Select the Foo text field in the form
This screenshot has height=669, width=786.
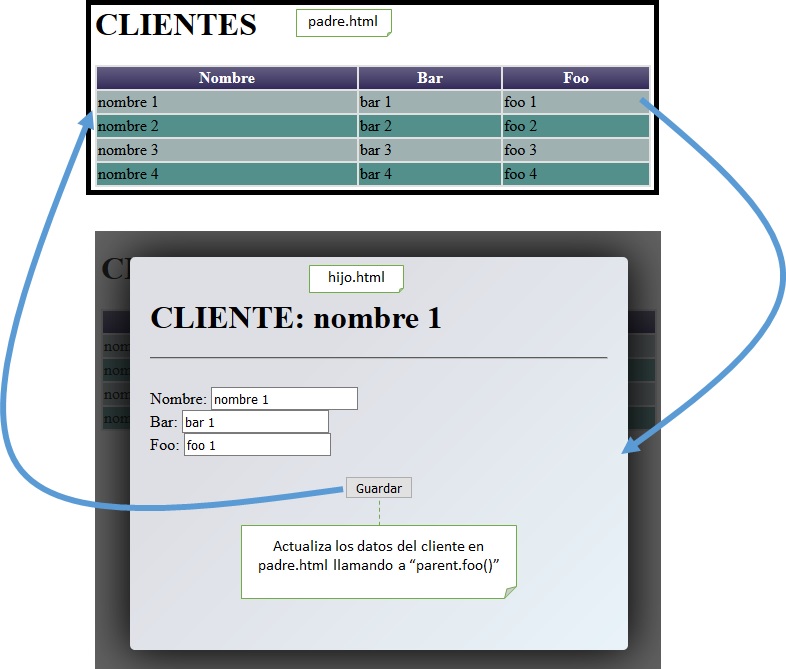tap(256, 445)
